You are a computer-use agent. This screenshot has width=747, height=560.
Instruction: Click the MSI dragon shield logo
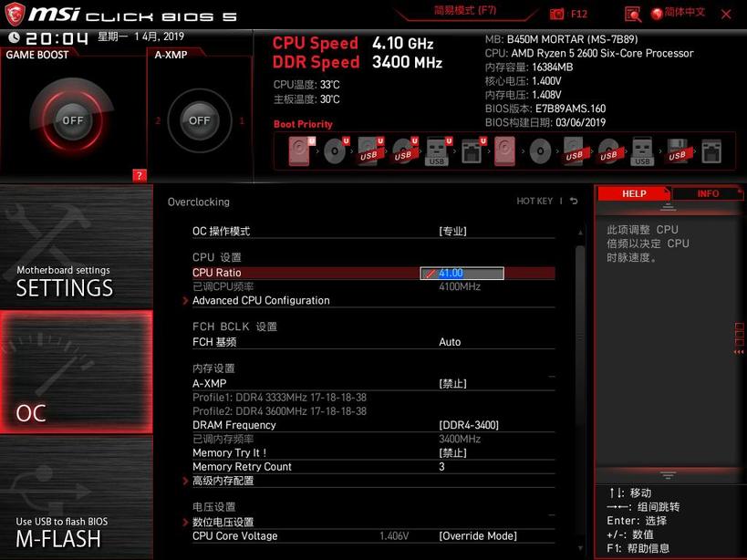coord(15,15)
